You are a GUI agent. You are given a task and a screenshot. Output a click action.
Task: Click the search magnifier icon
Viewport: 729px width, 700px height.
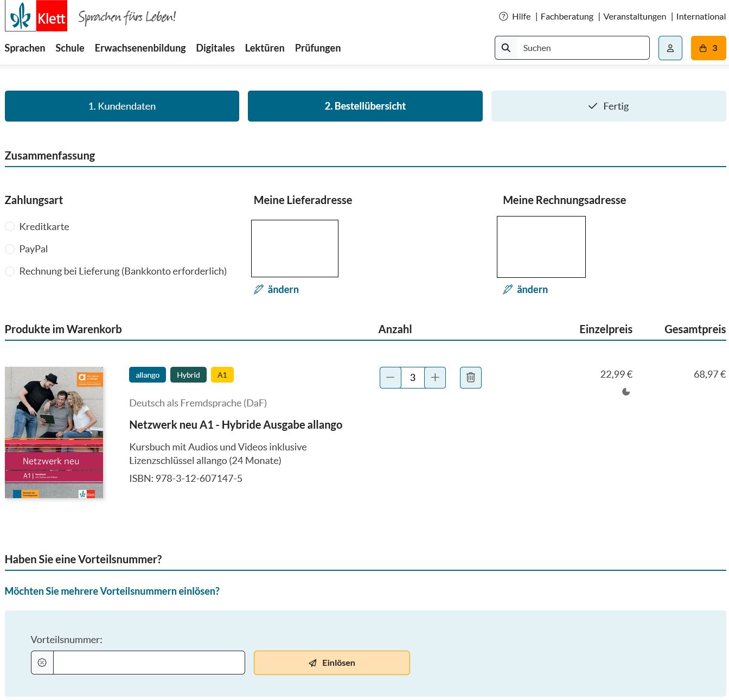506,48
